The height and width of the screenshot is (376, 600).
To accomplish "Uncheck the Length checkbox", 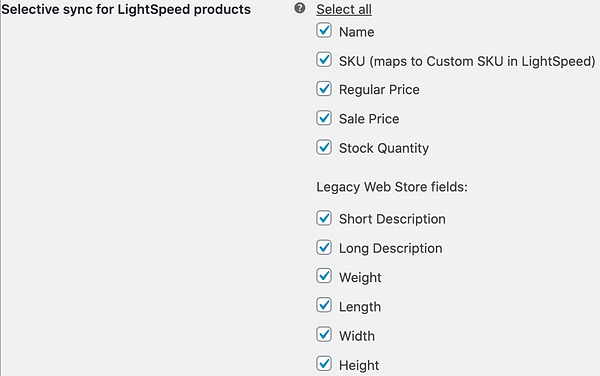I will (324, 305).
